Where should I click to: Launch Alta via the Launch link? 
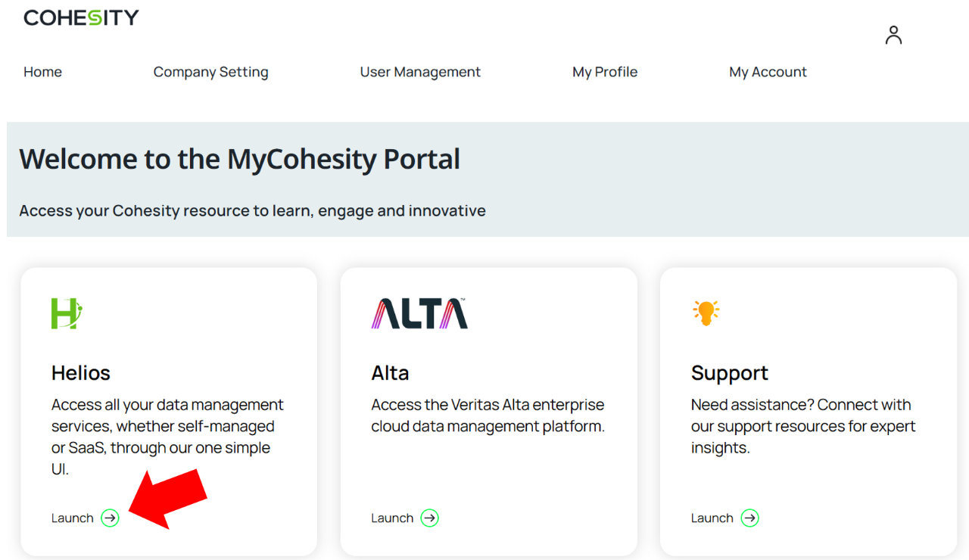392,518
